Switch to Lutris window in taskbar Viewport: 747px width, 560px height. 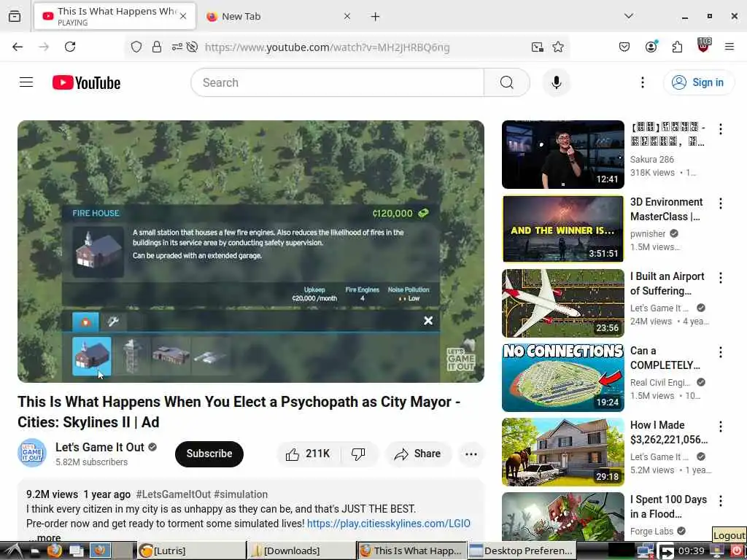pyautogui.click(x=190, y=551)
